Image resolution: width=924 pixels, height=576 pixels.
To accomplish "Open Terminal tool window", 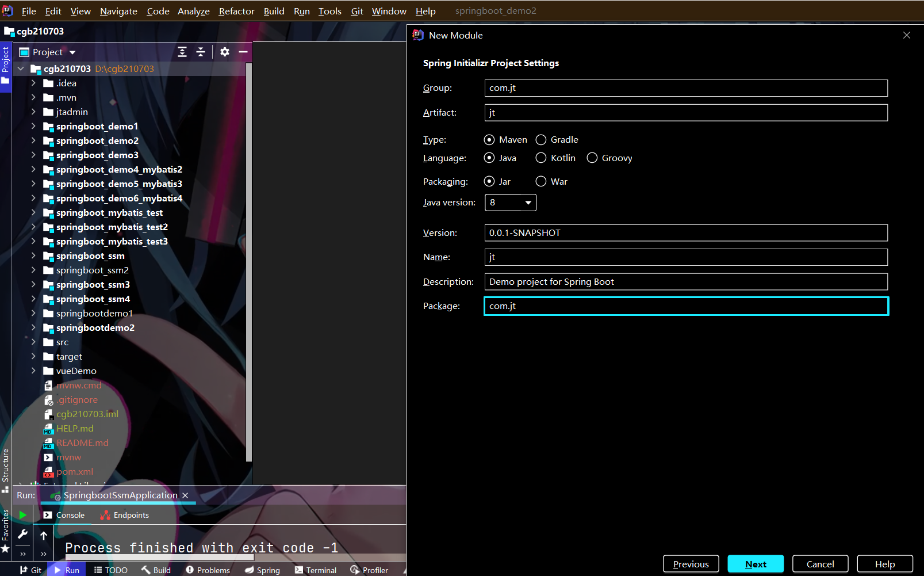I will pyautogui.click(x=316, y=570).
